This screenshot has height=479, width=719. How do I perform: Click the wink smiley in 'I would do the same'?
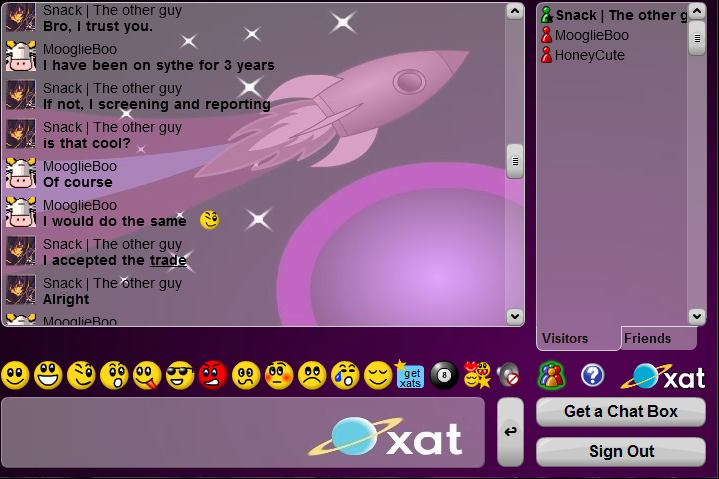(x=210, y=220)
